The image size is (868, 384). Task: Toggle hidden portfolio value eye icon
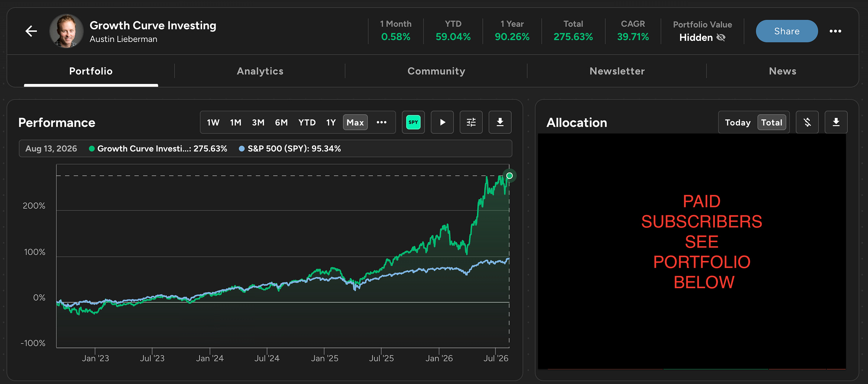click(721, 38)
